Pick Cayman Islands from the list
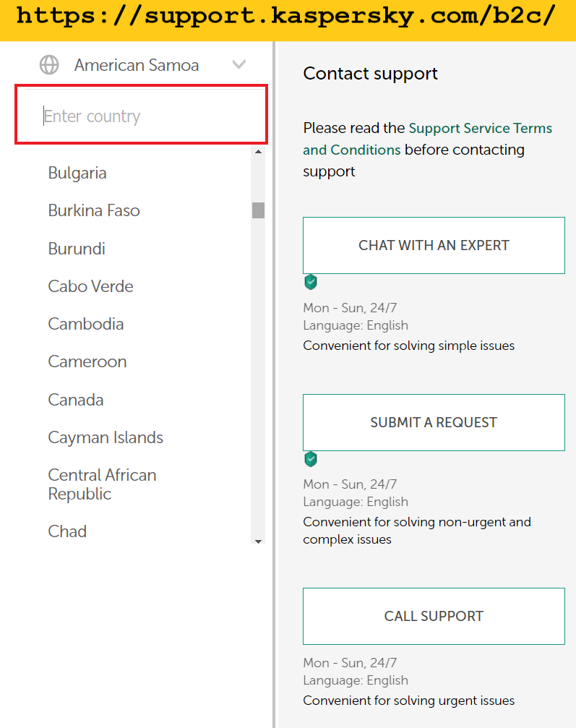 (106, 437)
